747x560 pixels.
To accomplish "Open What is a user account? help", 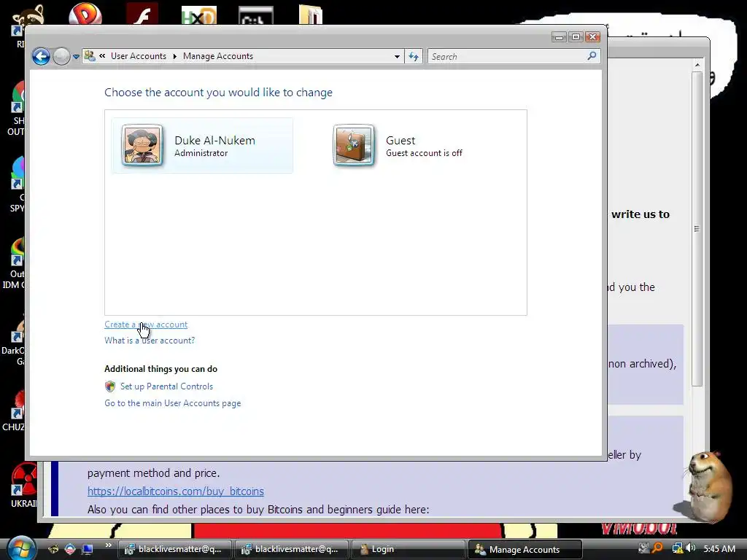I will pyautogui.click(x=150, y=341).
